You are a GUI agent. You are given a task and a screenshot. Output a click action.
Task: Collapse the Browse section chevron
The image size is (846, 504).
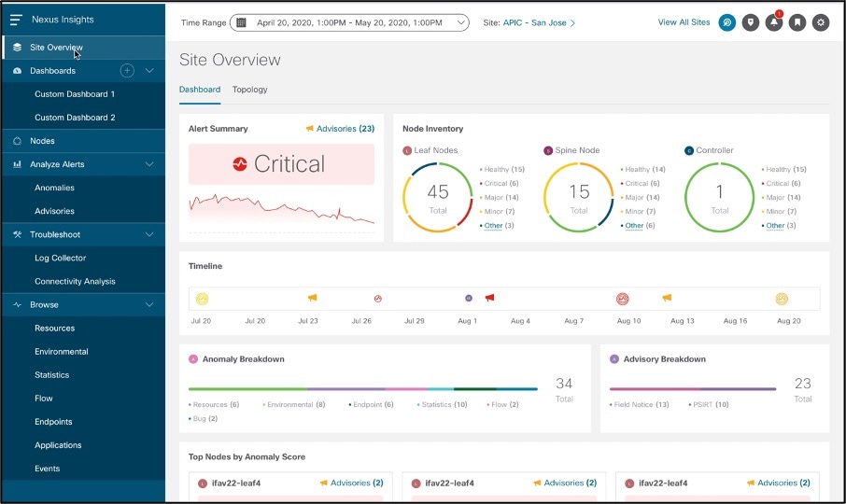(149, 304)
